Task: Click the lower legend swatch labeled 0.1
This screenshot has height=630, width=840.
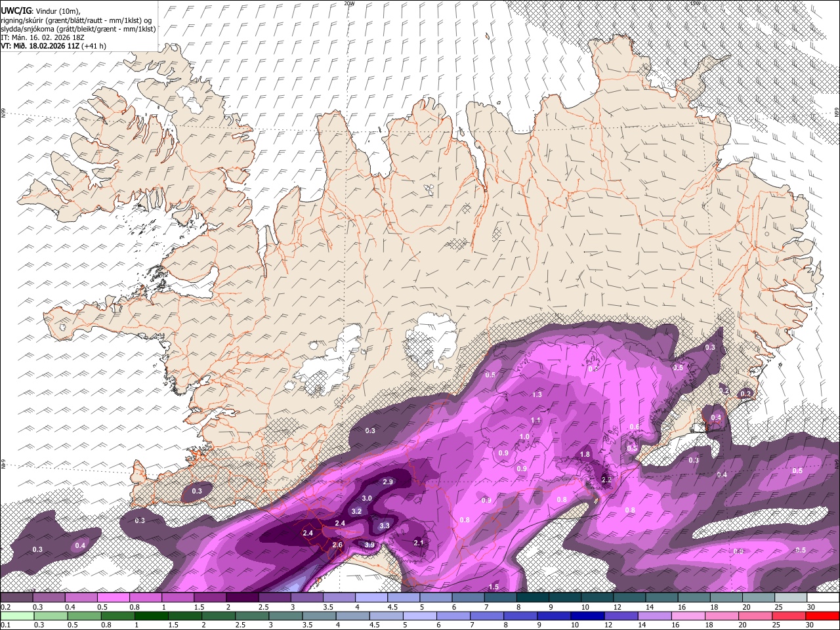Action: pyautogui.click(x=18, y=616)
